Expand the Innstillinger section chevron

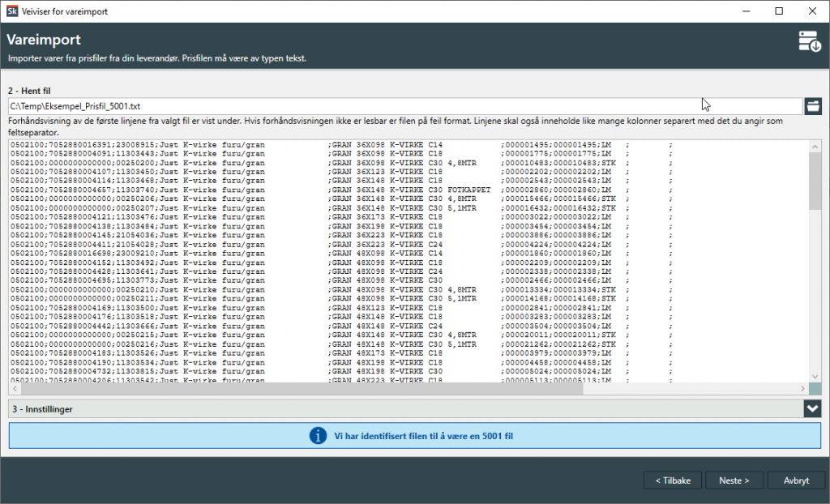(813, 409)
